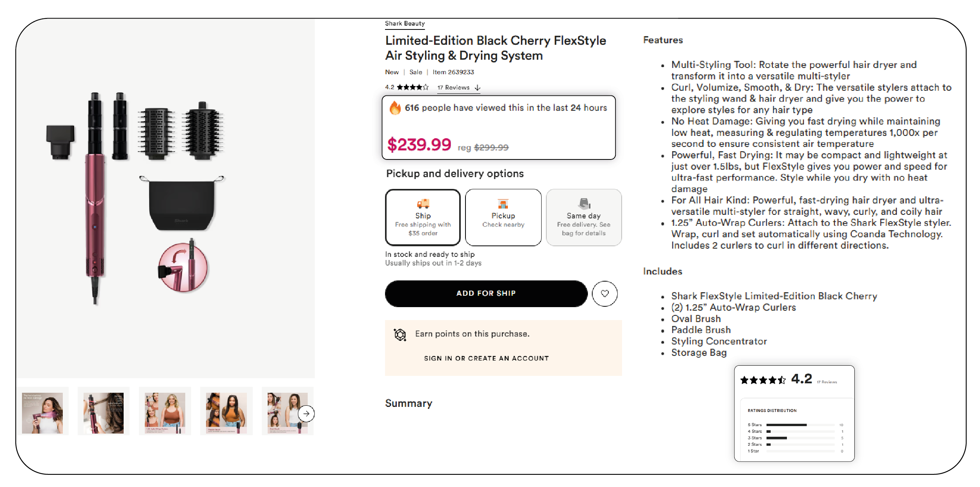Click the Pickup storefront icon
This screenshot has width=980, height=487.
(504, 205)
